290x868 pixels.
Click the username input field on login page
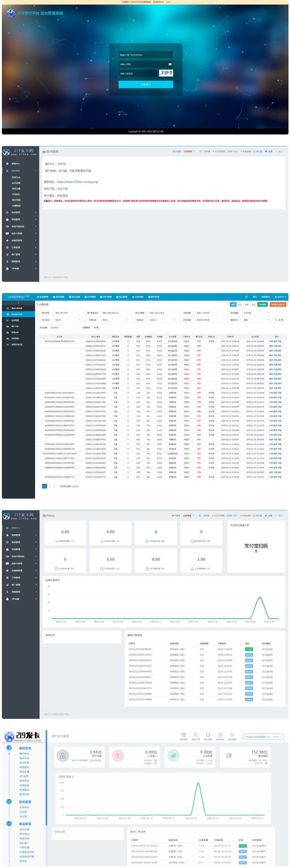click(146, 55)
